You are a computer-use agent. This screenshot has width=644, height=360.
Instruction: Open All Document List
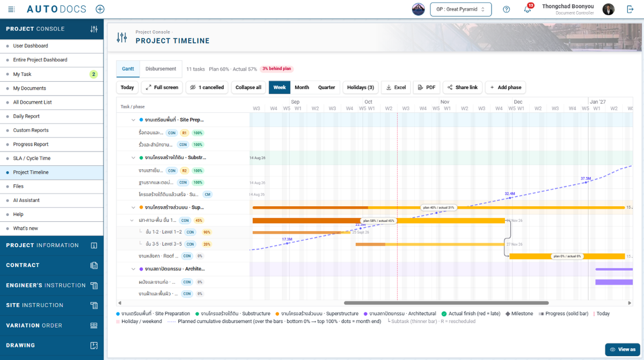52,102
